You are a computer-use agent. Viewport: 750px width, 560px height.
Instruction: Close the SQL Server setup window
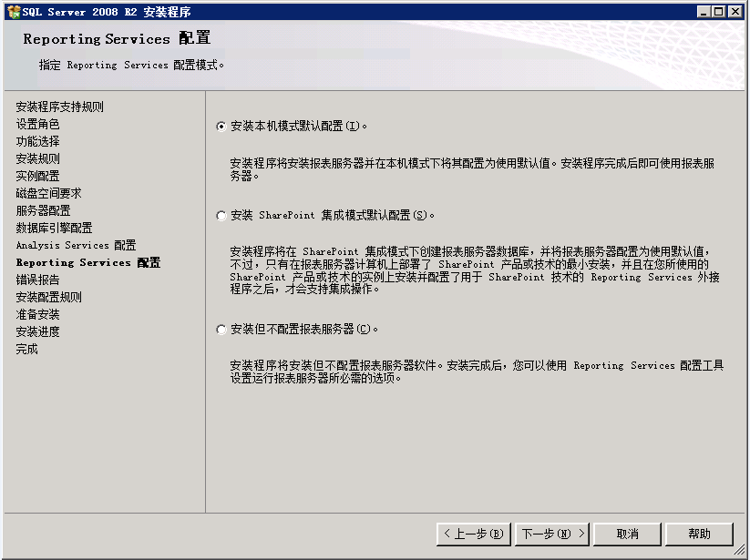(736, 11)
